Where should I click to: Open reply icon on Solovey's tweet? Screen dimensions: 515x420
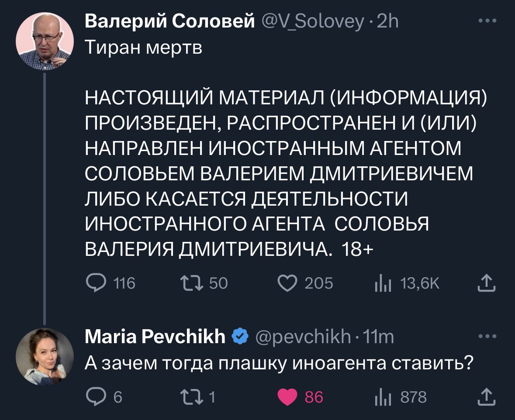[x=96, y=283]
